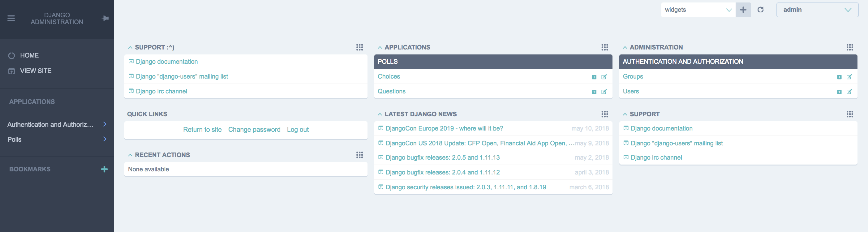Open the widgets dropdown selector

tap(698, 10)
